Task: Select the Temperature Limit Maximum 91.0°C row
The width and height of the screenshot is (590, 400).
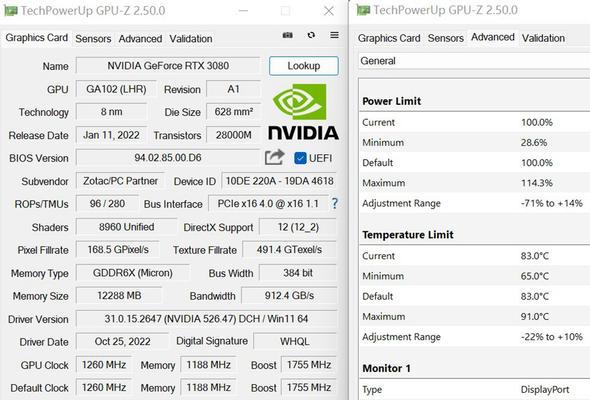Action: 475,316
